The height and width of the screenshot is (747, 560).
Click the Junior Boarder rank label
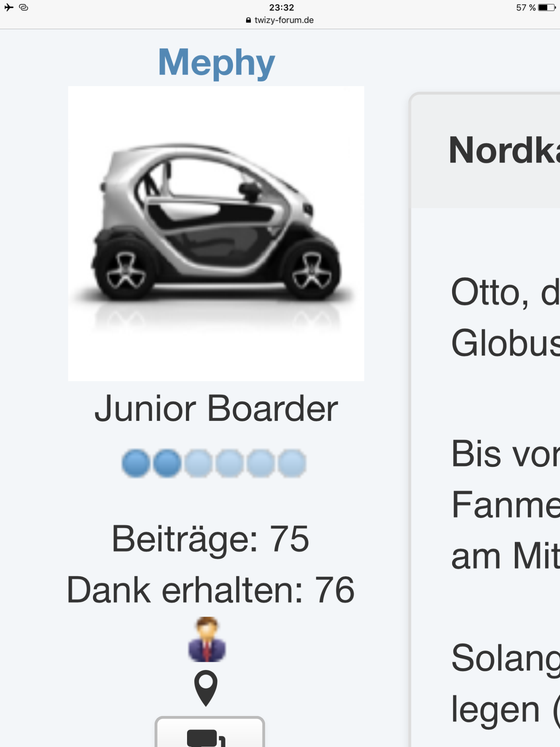point(216,409)
